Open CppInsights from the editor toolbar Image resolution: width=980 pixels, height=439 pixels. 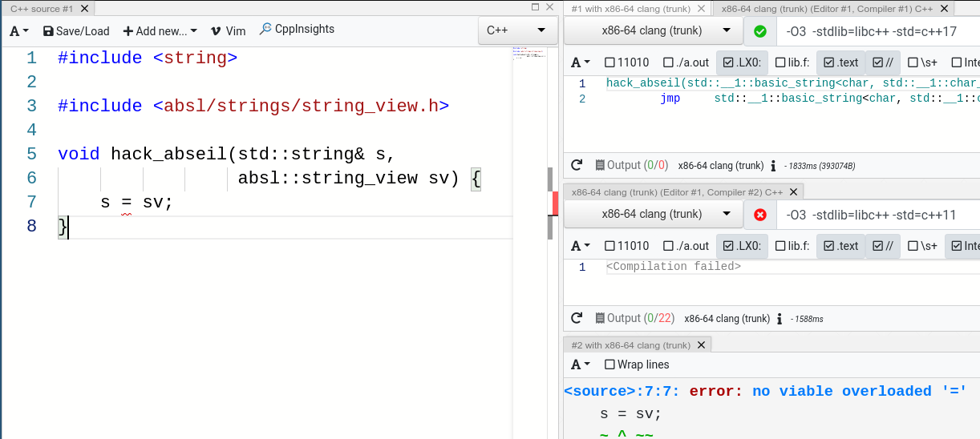(x=297, y=30)
